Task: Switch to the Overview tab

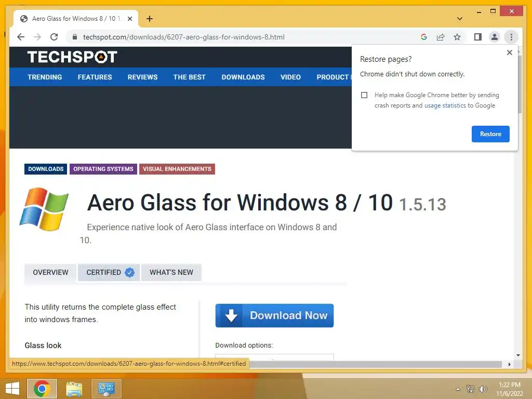Action: pyautogui.click(x=50, y=272)
